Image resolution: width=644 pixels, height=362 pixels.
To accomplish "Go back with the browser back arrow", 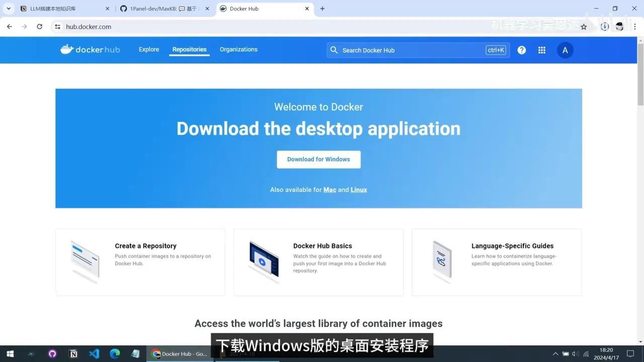I will click(10, 27).
